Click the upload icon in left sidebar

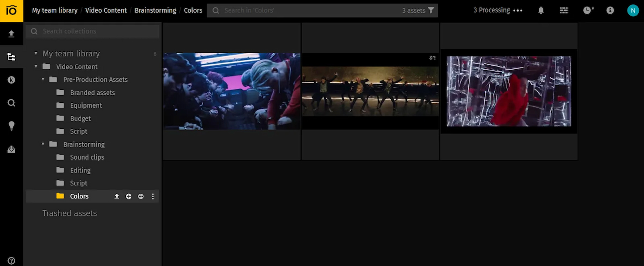11,34
